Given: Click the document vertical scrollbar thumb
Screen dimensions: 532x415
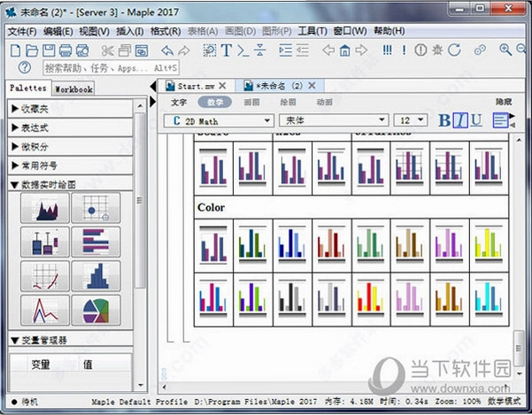Looking at the screenshot, I should (x=519, y=349).
